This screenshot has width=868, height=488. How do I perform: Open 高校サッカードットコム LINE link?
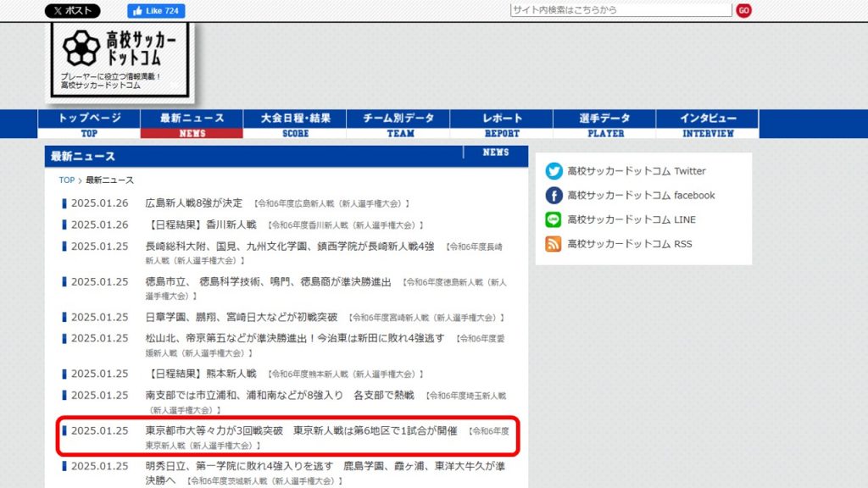(631, 219)
